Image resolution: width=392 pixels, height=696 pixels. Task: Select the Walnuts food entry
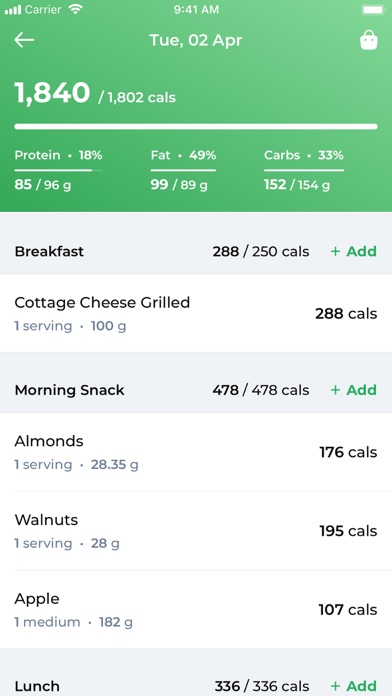[x=196, y=530]
